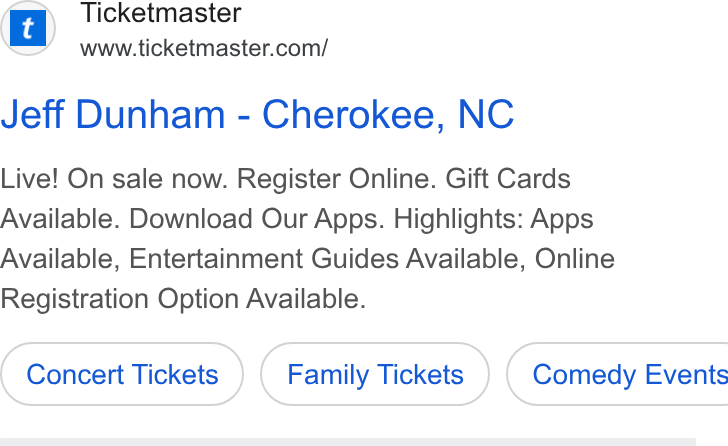Click the words 'Jeff Dunham' in the headline

113,114
